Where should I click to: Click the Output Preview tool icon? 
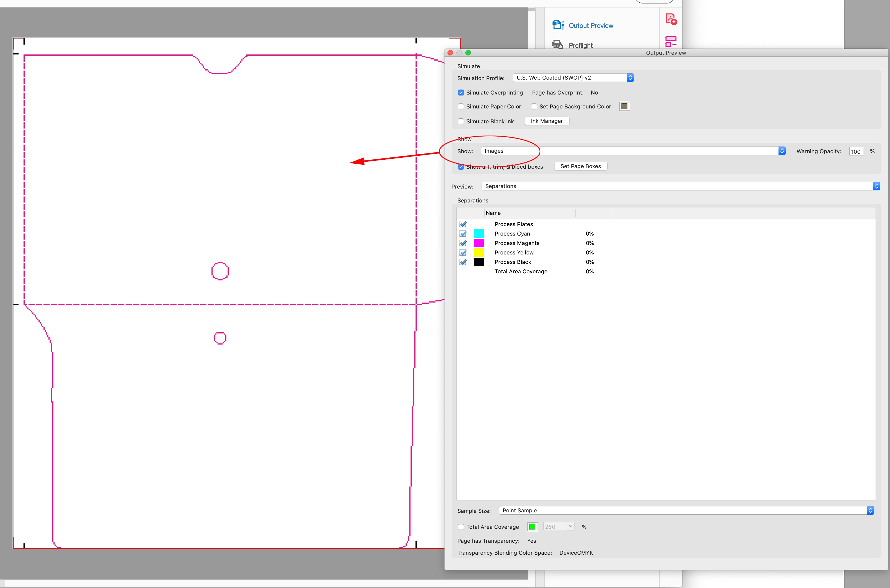[557, 25]
